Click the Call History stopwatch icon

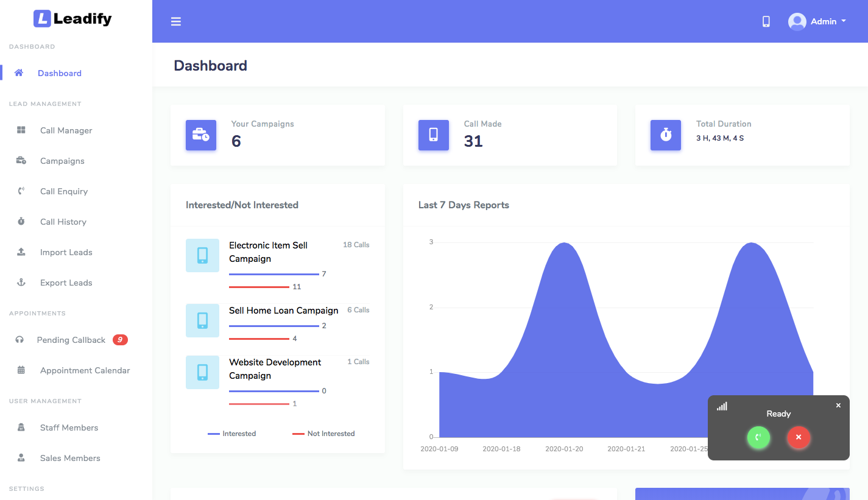click(x=21, y=222)
